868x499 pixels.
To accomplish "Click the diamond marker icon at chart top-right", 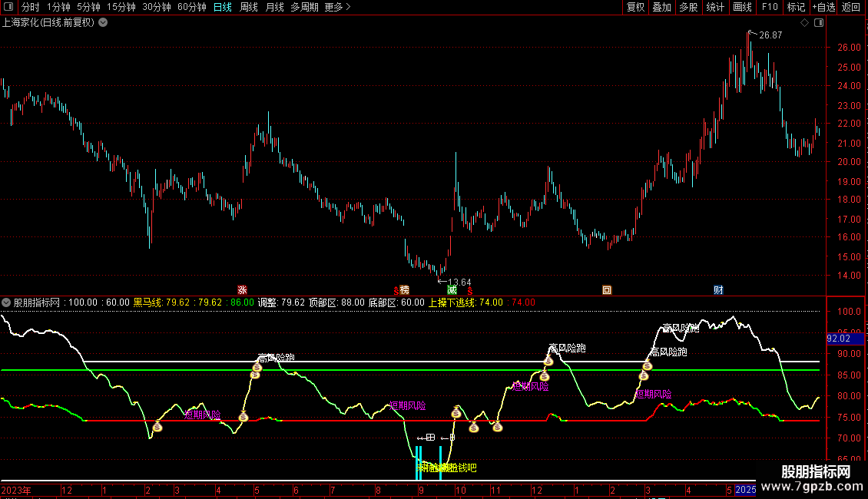I will point(804,23).
